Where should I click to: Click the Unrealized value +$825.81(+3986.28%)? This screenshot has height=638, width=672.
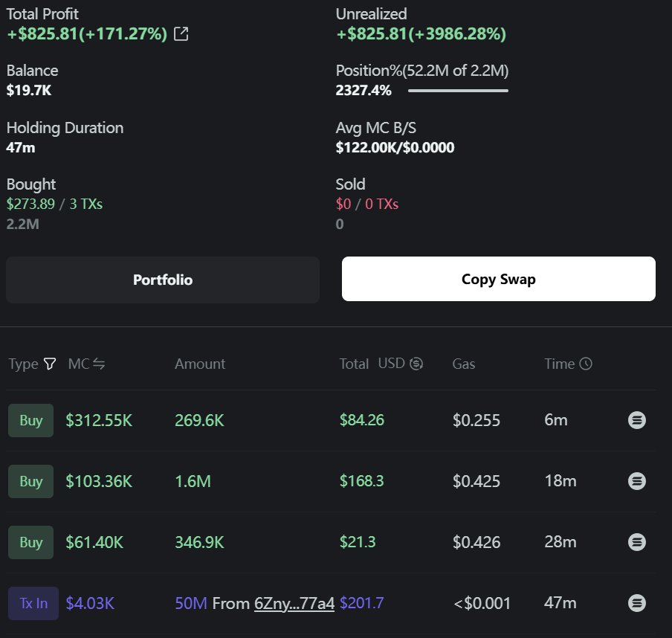(421, 34)
